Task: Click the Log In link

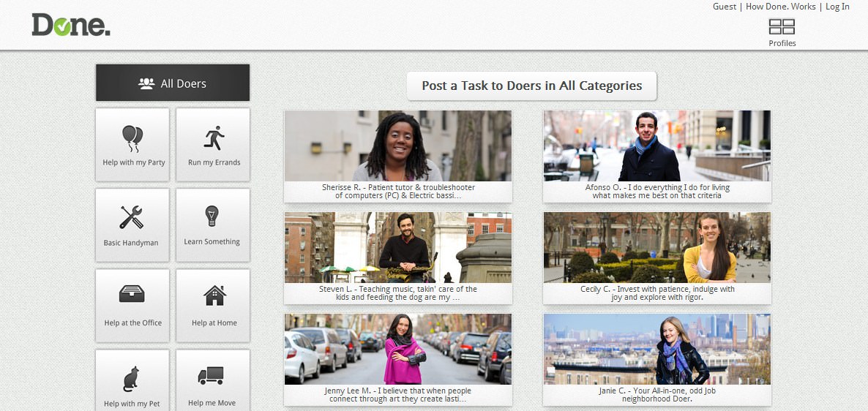Action: [x=837, y=7]
